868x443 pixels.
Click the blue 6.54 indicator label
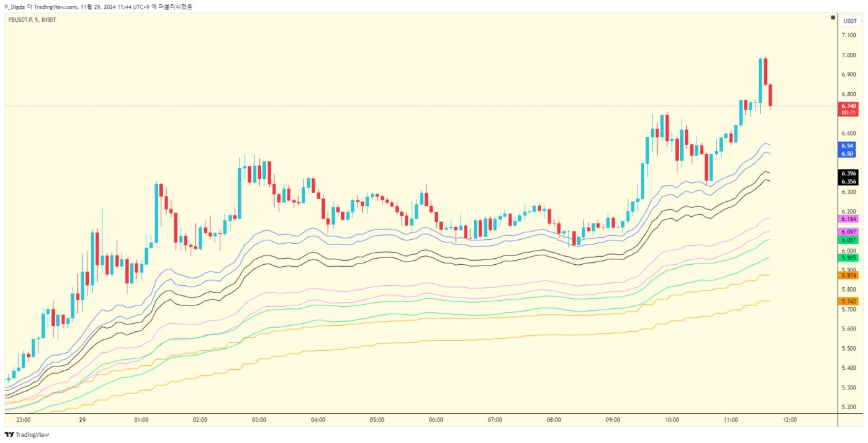(848, 146)
